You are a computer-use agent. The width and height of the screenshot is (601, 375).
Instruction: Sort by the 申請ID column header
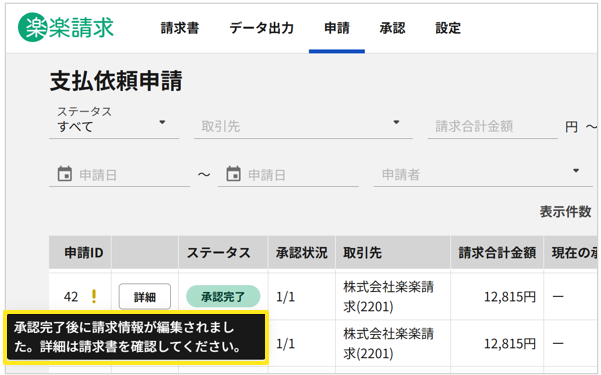pyautogui.click(x=84, y=253)
